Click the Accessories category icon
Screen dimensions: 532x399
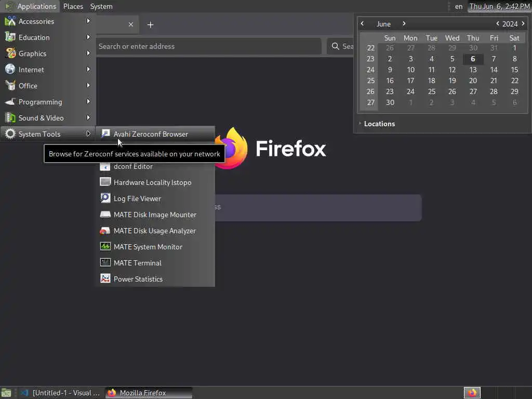(x=10, y=21)
